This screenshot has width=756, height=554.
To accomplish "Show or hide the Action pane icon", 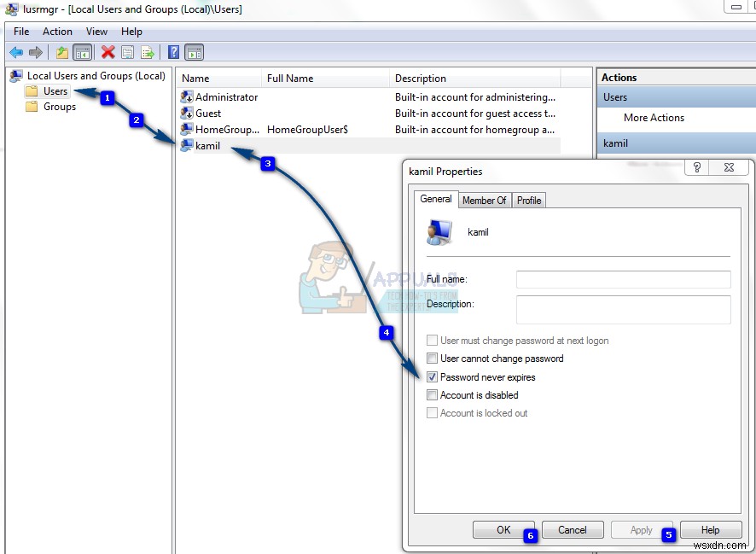I will (195, 51).
